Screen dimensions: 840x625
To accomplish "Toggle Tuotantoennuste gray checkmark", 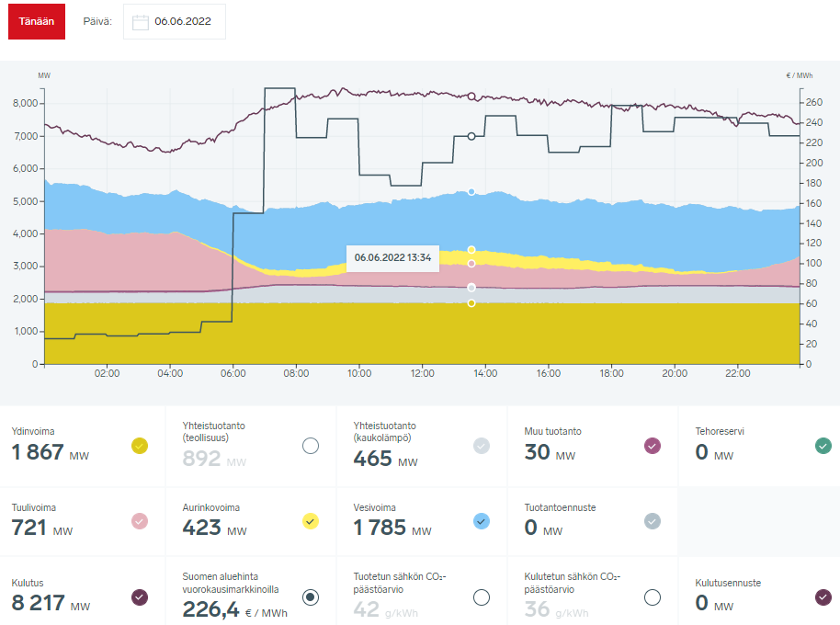I will pos(653,521).
